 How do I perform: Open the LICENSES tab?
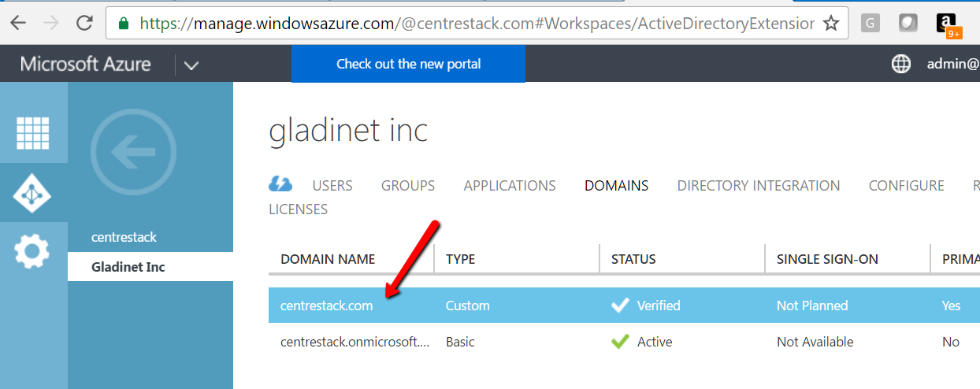coord(299,209)
